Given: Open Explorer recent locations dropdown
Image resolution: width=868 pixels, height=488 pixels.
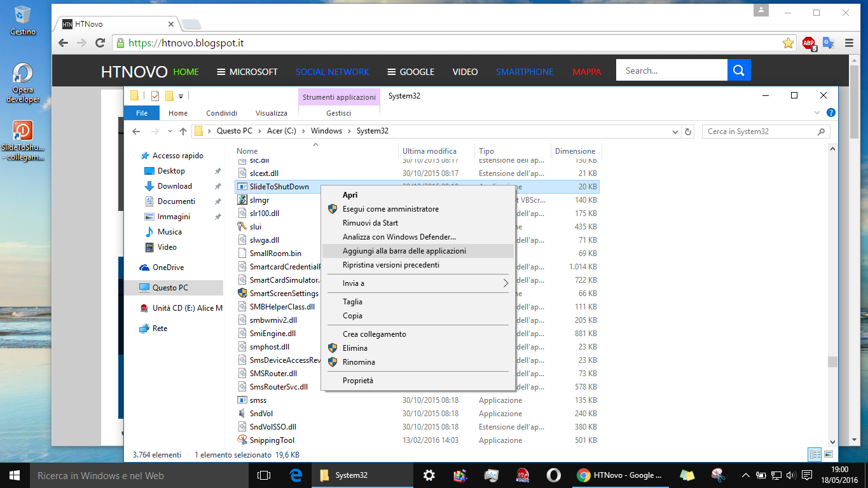Looking at the screenshot, I should tap(170, 132).
